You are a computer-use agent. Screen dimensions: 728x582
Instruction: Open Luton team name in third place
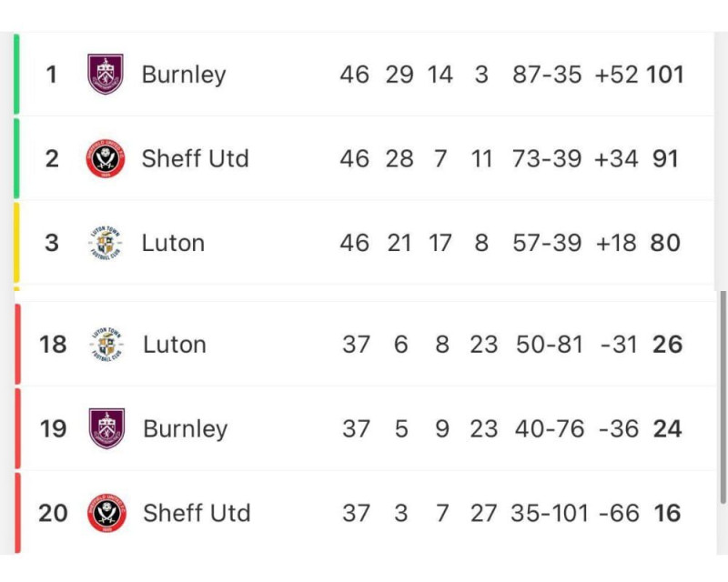tap(173, 243)
